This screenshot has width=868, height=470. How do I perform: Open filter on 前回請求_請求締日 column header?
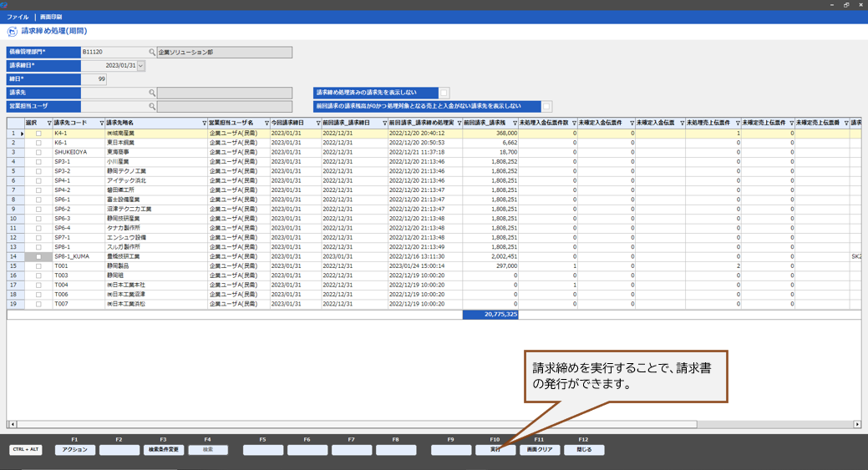pos(385,123)
